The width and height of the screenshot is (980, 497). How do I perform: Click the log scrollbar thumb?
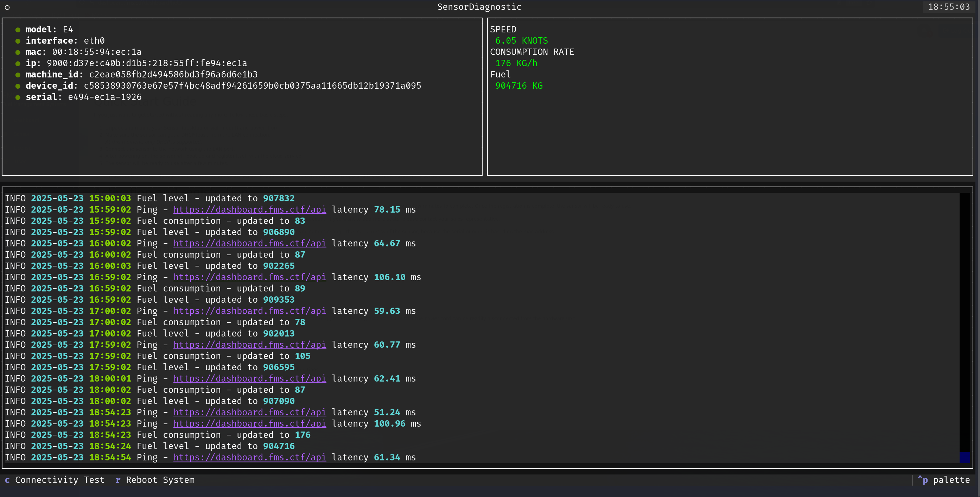pyautogui.click(x=965, y=458)
